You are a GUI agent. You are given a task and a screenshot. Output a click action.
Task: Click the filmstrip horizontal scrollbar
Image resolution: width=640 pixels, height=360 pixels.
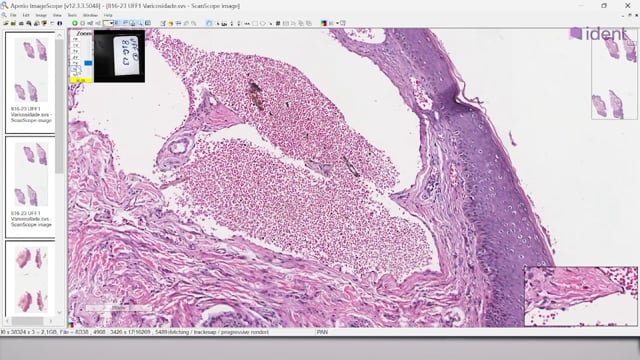(28, 321)
